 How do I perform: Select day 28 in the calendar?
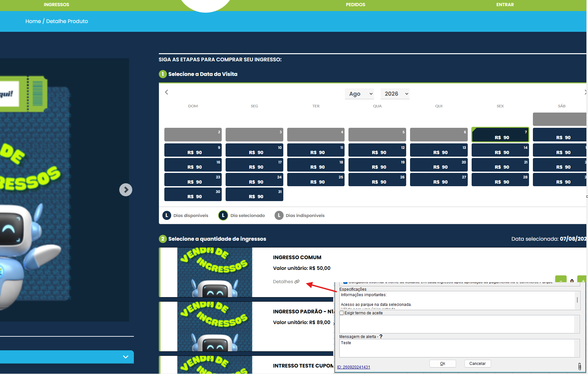click(x=500, y=179)
